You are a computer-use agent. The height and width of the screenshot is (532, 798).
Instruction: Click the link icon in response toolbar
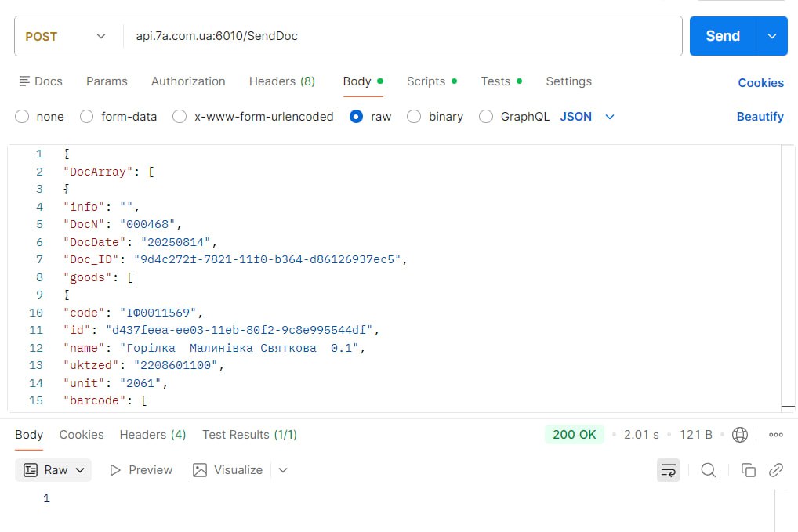[x=776, y=470]
